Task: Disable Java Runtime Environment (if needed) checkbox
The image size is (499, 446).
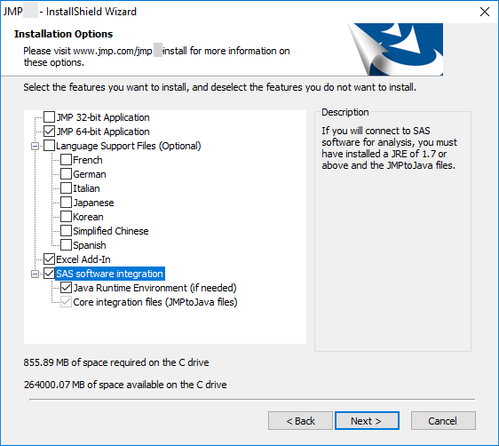Action: click(x=66, y=287)
